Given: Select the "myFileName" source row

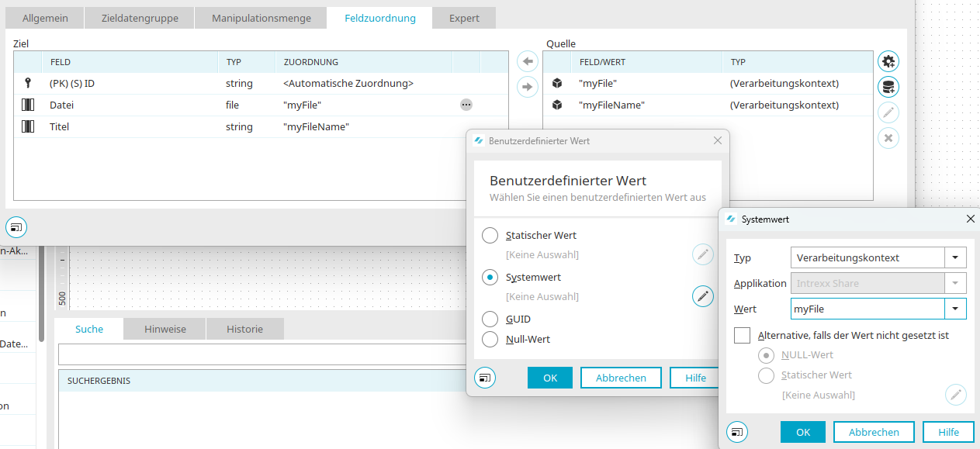Looking at the screenshot, I should (708, 105).
